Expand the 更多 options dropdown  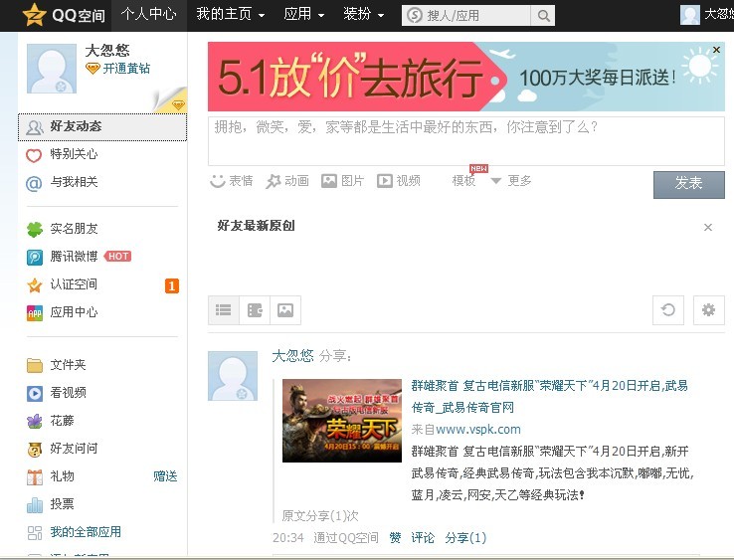pyautogui.click(x=511, y=181)
